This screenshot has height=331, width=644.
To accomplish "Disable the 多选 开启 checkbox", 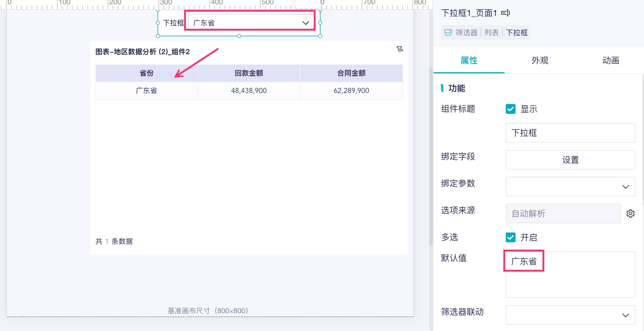I will pyautogui.click(x=510, y=237).
